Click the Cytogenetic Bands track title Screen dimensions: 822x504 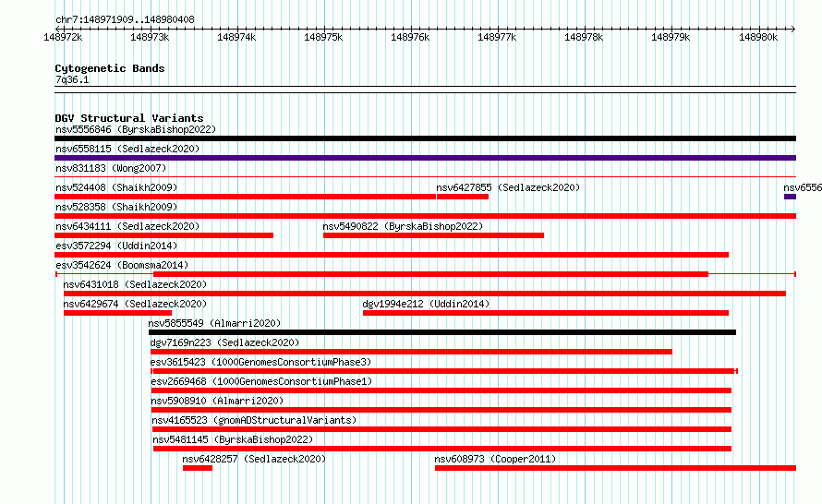tap(110, 68)
